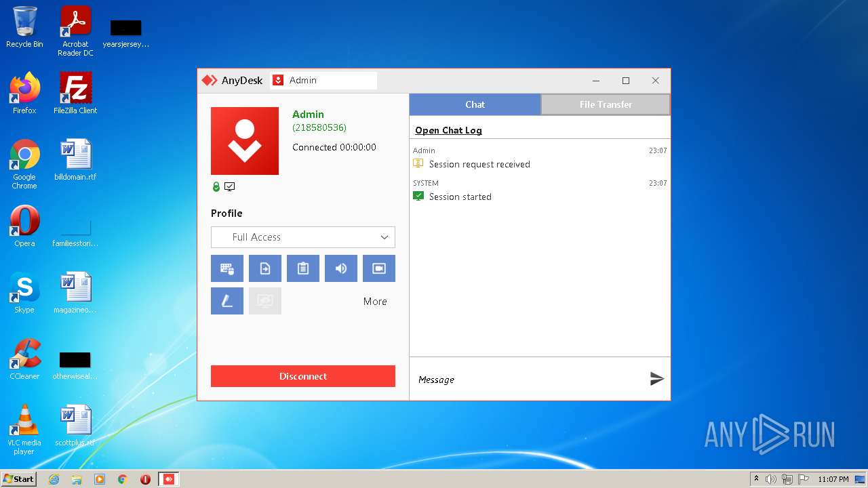Viewport: 868px width, 488px height.
Task: Expand More permissions options
Action: tap(375, 302)
